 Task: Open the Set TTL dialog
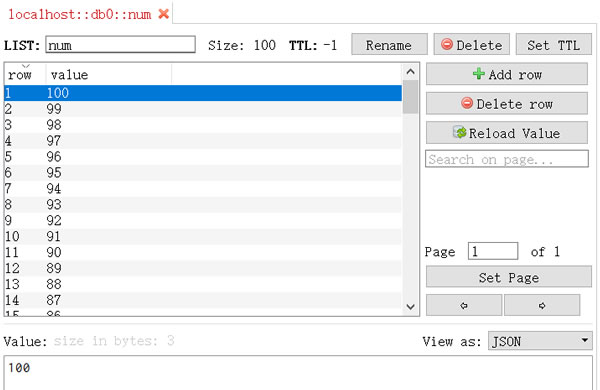coord(553,45)
